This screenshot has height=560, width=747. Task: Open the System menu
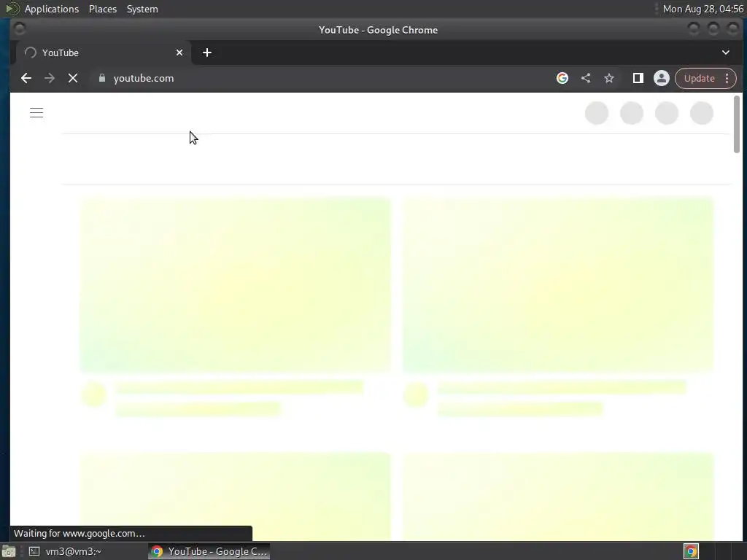[x=142, y=9]
